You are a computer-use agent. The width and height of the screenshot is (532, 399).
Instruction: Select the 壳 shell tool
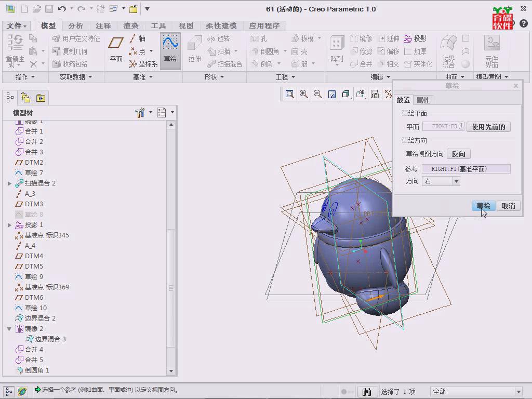coord(299,51)
